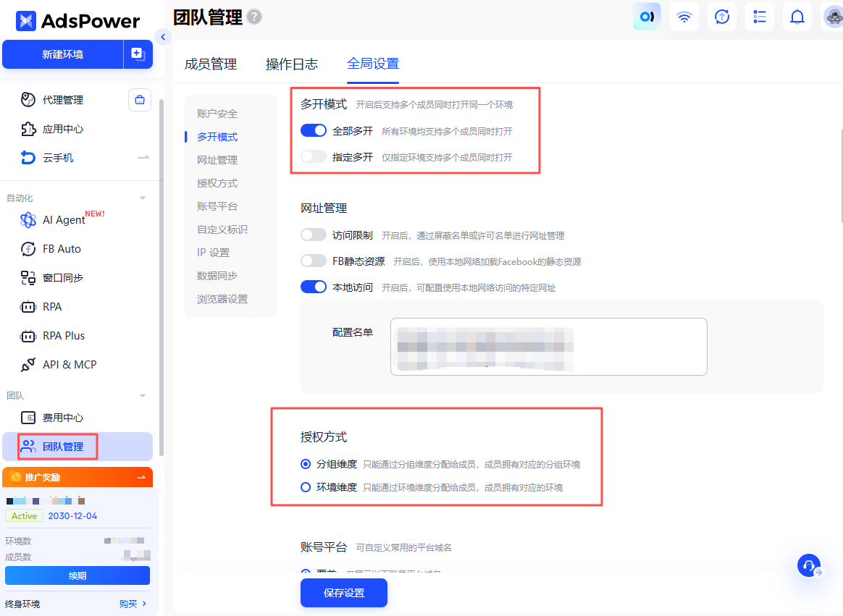
Task: Click the teal-highlighted header icon beside the wifi icon
Action: [x=647, y=17]
